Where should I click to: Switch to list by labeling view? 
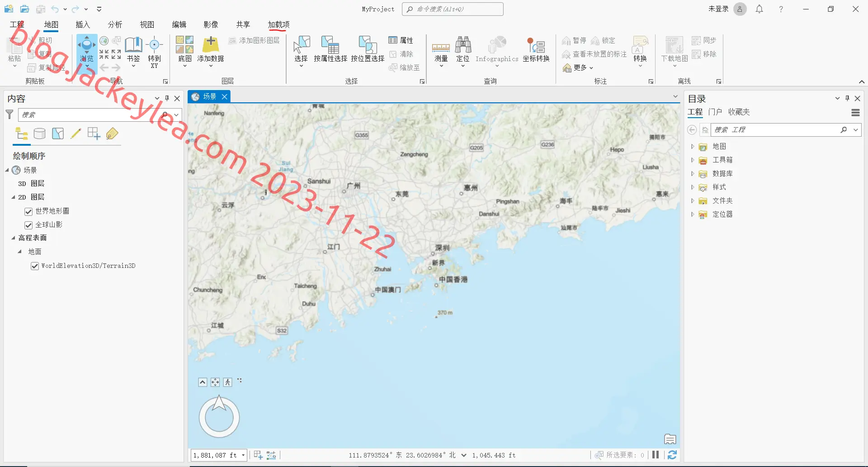(112, 133)
